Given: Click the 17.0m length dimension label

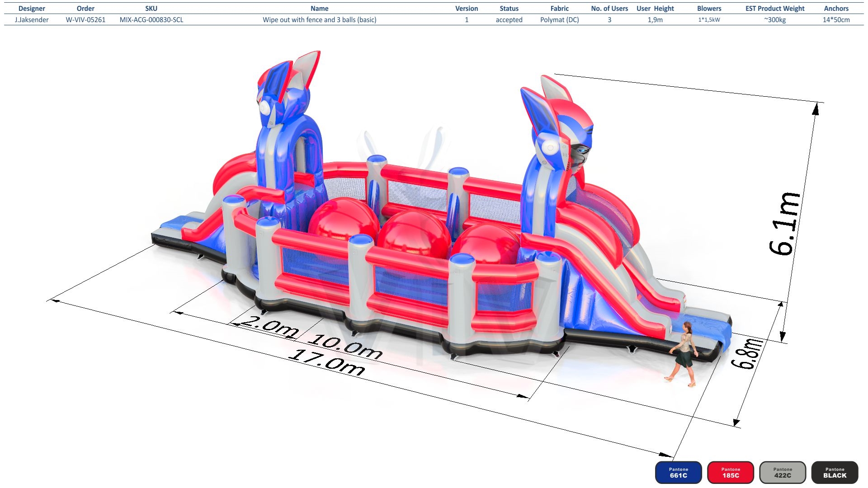Looking at the screenshot, I should [326, 362].
